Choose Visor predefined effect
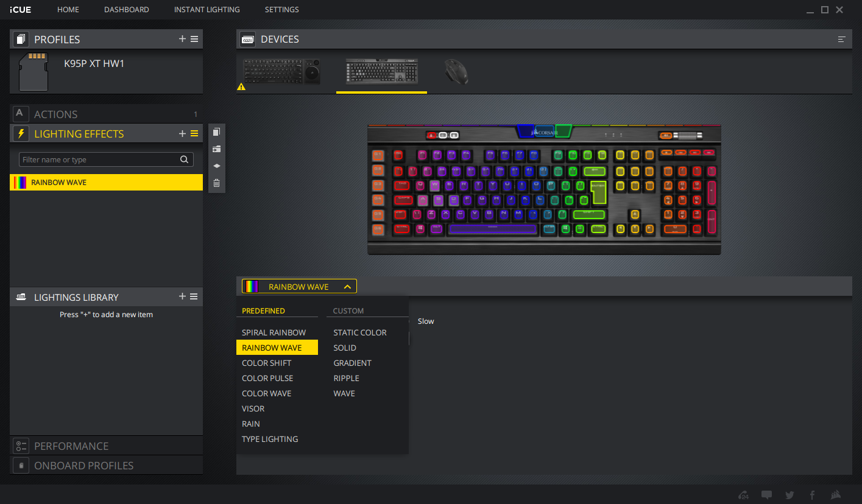This screenshot has width=862, height=504. 277,408
